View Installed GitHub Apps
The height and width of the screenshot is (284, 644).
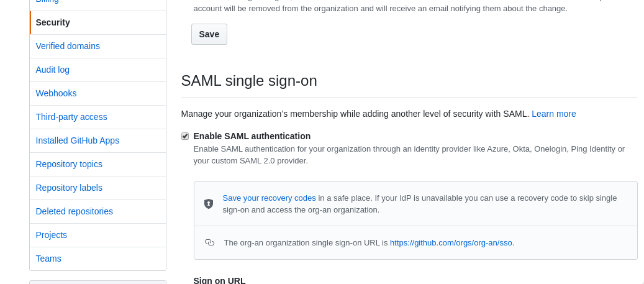[98, 140]
